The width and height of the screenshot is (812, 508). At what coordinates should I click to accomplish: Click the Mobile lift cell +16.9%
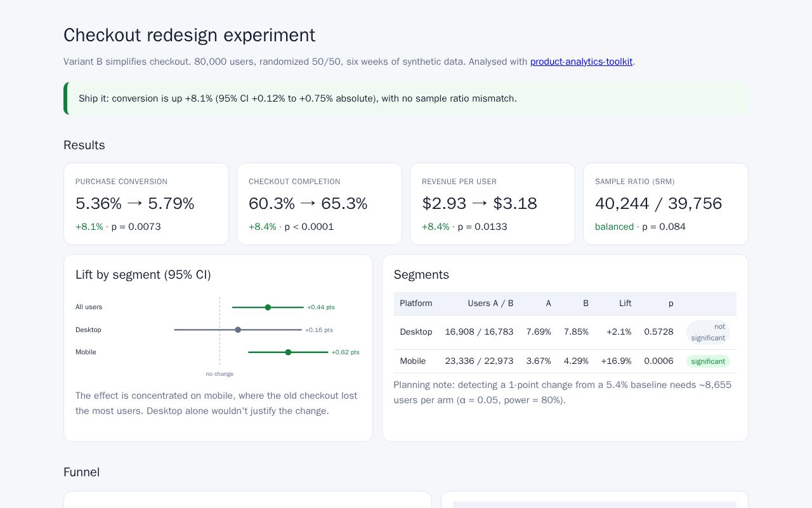coord(617,361)
